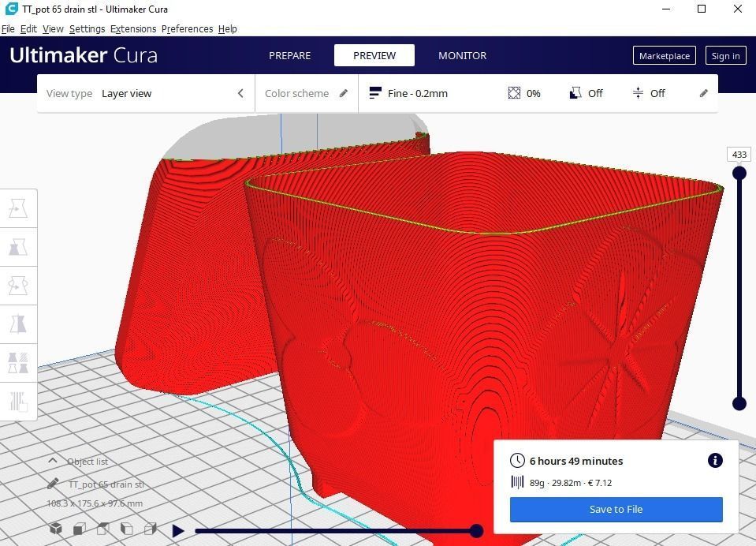
Task: Click the Sign in button
Action: click(x=725, y=55)
